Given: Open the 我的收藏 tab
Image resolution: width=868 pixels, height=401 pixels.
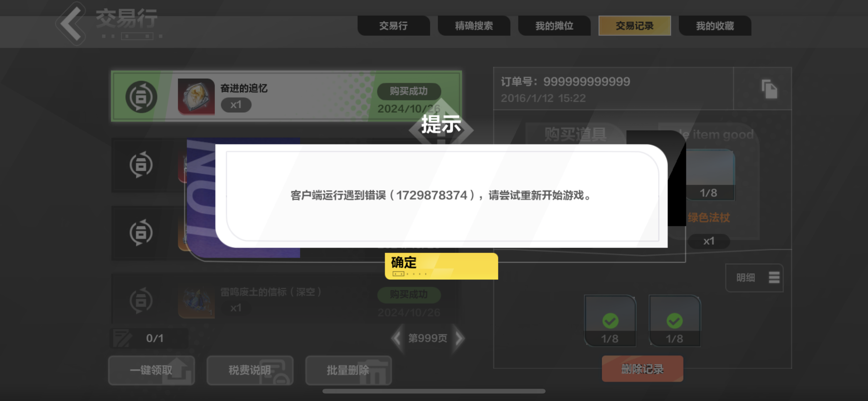Looking at the screenshot, I should coord(715,26).
